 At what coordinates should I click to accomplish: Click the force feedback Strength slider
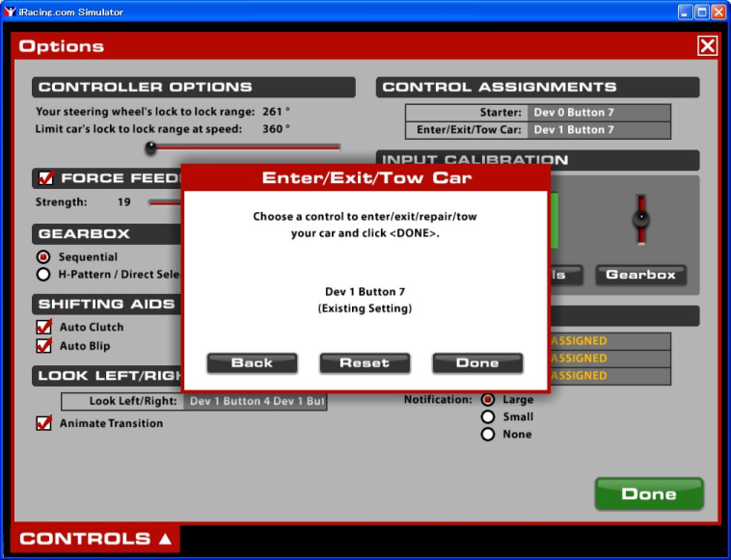[165, 202]
